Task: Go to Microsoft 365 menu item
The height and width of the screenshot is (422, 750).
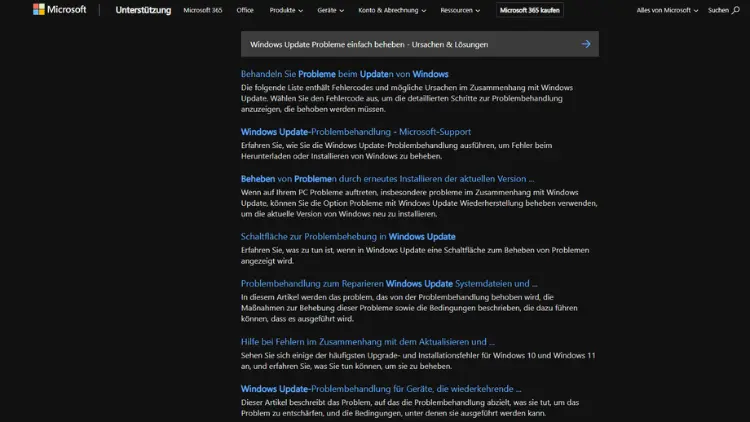Action: (x=203, y=10)
